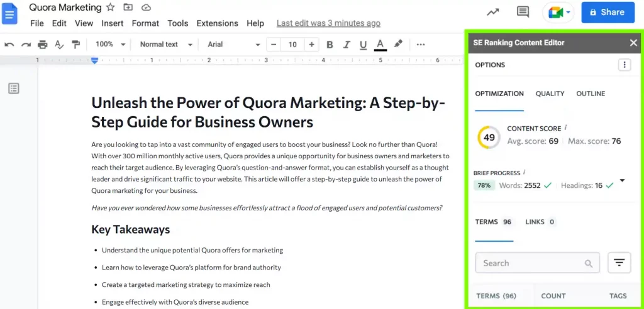Open comment history icon
Screen dimensions: 644x309
pyautogui.click(x=523, y=13)
